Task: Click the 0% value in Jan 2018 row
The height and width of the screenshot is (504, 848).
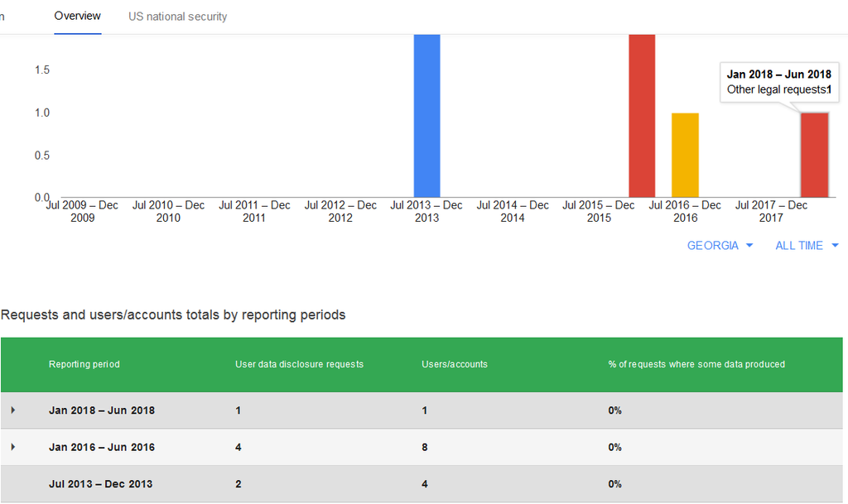Action: (614, 410)
